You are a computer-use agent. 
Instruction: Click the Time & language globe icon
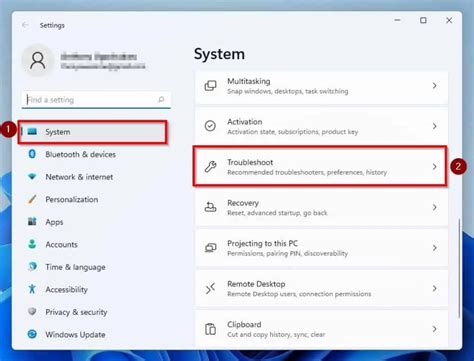pyautogui.click(x=32, y=266)
